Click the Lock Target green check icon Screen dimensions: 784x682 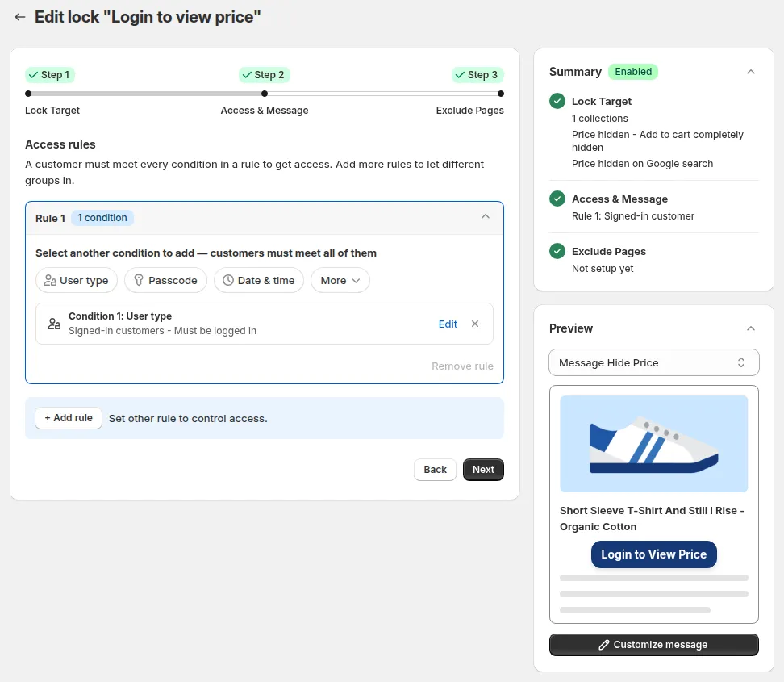tap(557, 101)
